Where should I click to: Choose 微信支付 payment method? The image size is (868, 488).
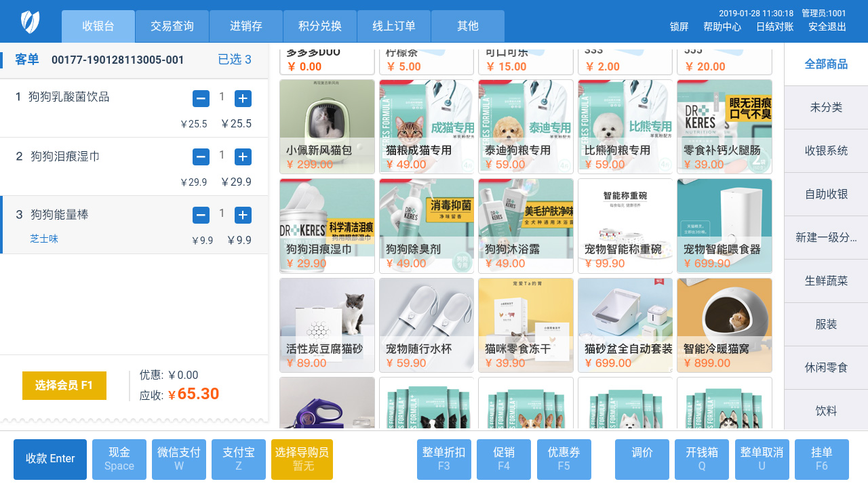[x=179, y=459]
